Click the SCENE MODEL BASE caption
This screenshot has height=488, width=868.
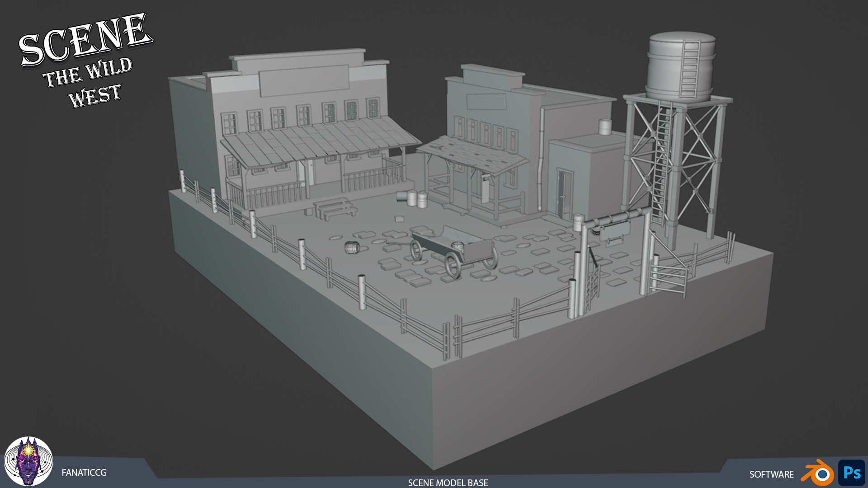click(448, 483)
